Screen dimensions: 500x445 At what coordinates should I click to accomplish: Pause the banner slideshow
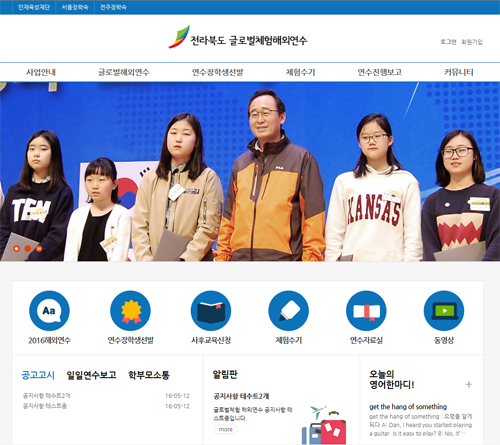[39, 249]
